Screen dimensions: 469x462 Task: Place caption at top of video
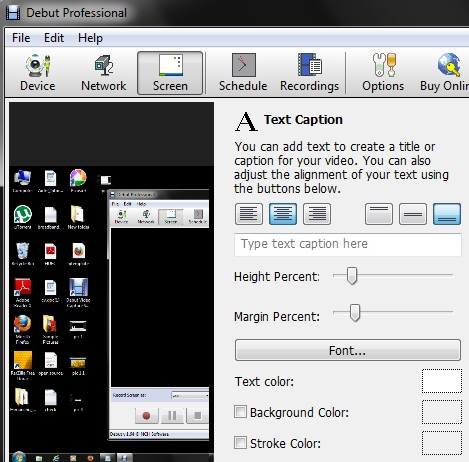click(x=379, y=214)
